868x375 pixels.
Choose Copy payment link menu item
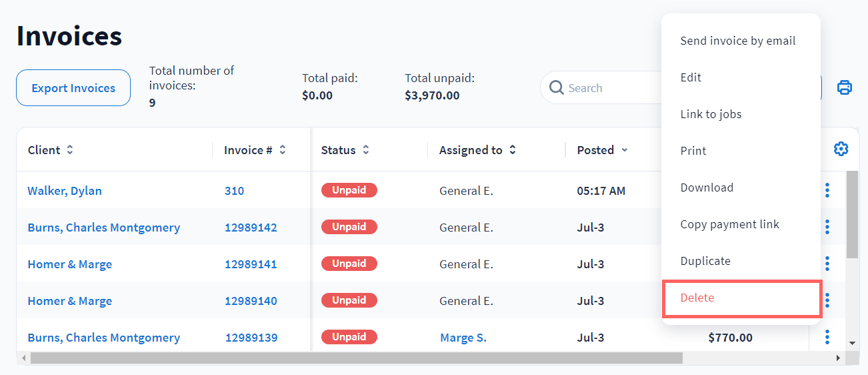tap(729, 224)
